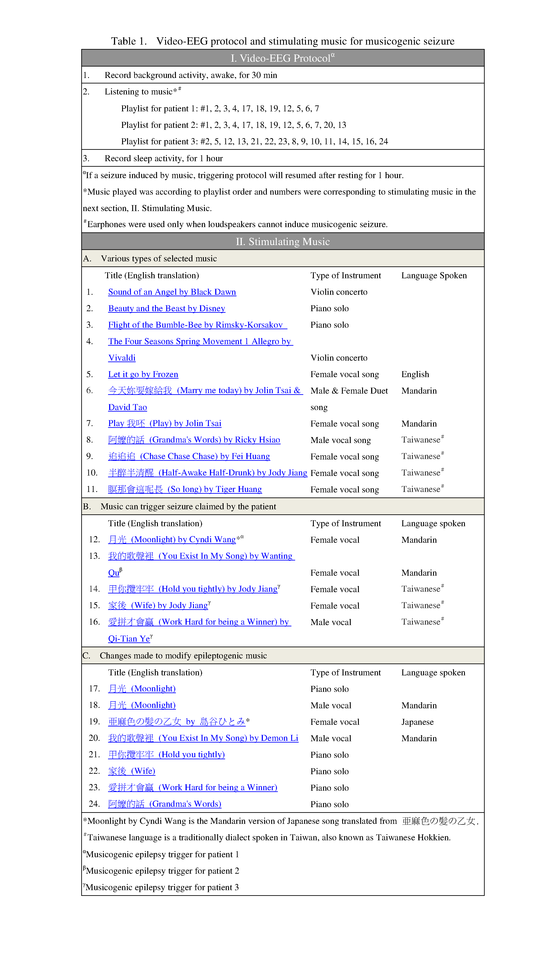Image resolution: width=560 pixels, height=960 pixels.
Task: Click Beauty and the Beast by Disney link
Action: [166, 308]
